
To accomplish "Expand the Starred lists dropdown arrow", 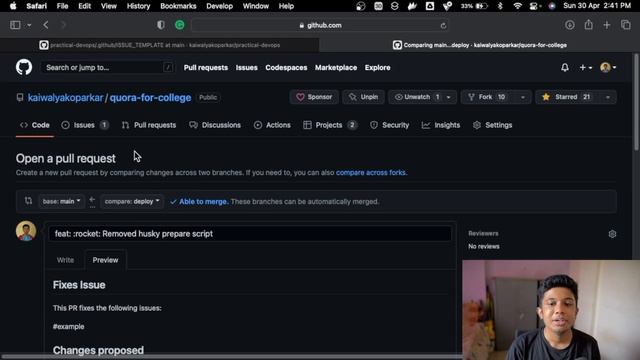I will (x=608, y=97).
